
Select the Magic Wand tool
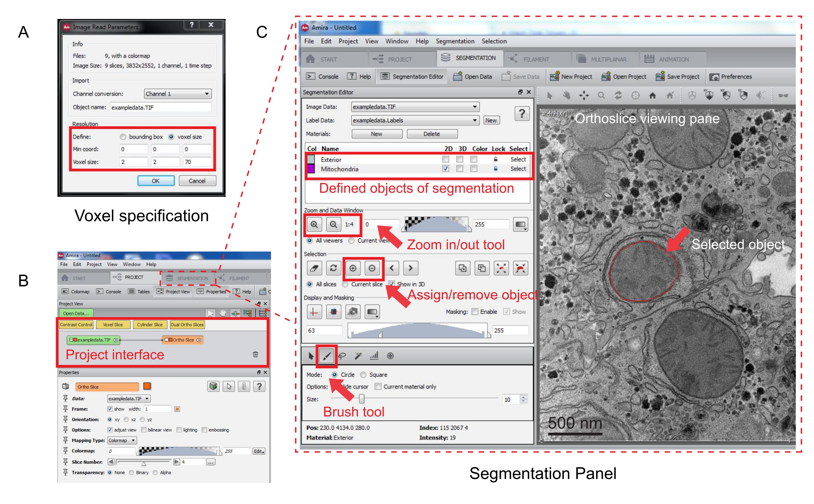[x=358, y=356]
